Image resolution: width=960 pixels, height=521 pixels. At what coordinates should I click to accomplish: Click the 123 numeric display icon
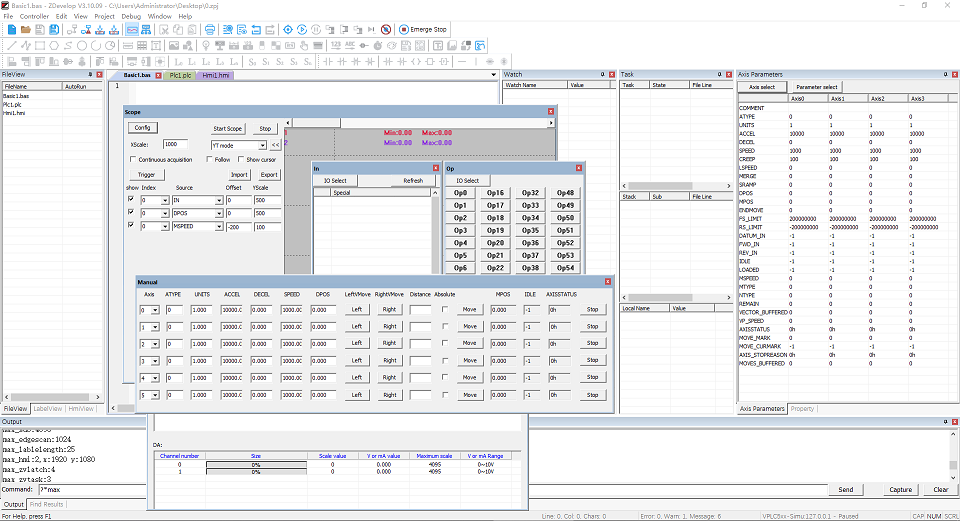336,45
